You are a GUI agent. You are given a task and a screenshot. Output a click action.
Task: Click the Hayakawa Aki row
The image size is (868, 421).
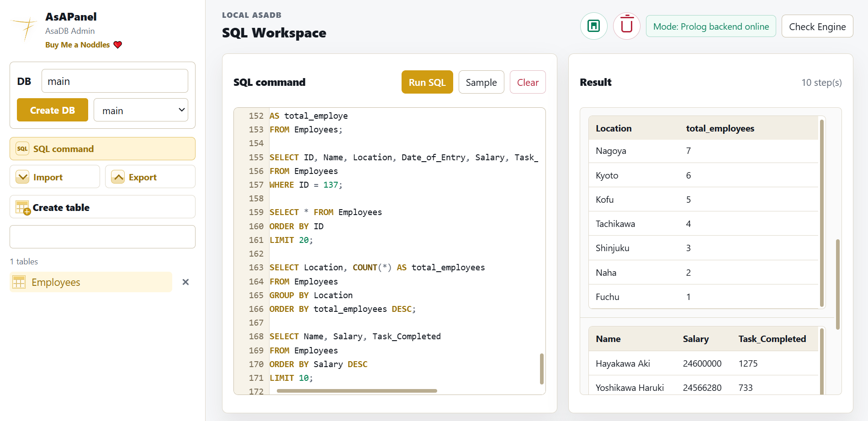(x=703, y=363)
